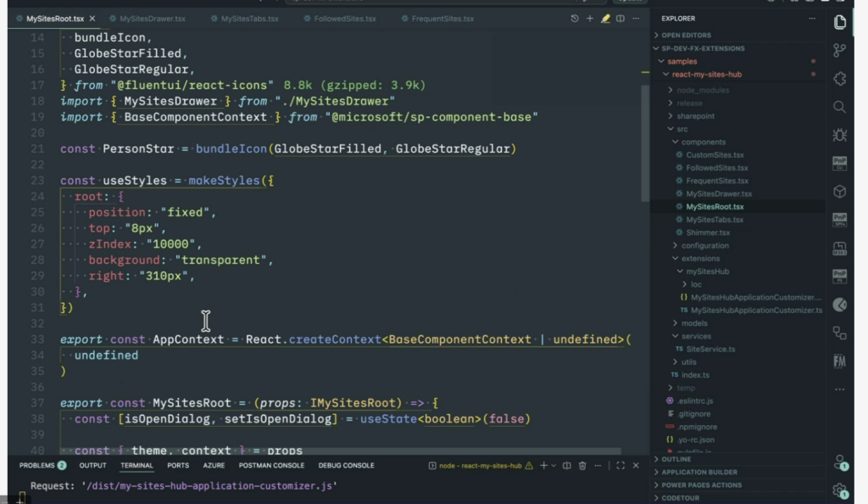This screenshot has height=504, width=868.
Task: Open the PnP CLI activity bar icon
Action: click(840, 164)
